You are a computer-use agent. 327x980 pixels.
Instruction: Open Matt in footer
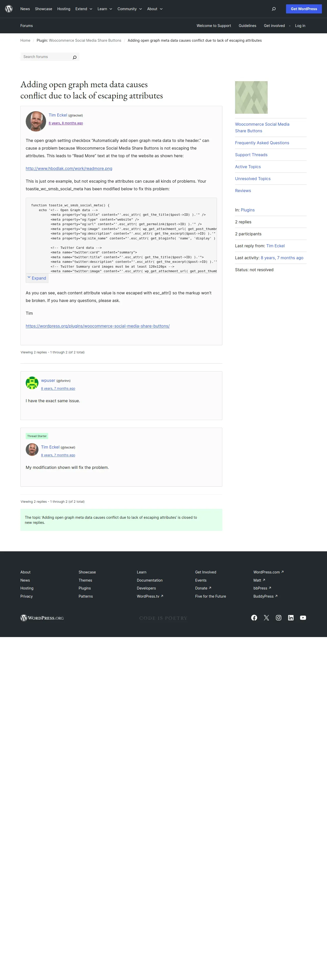(259, 580)
